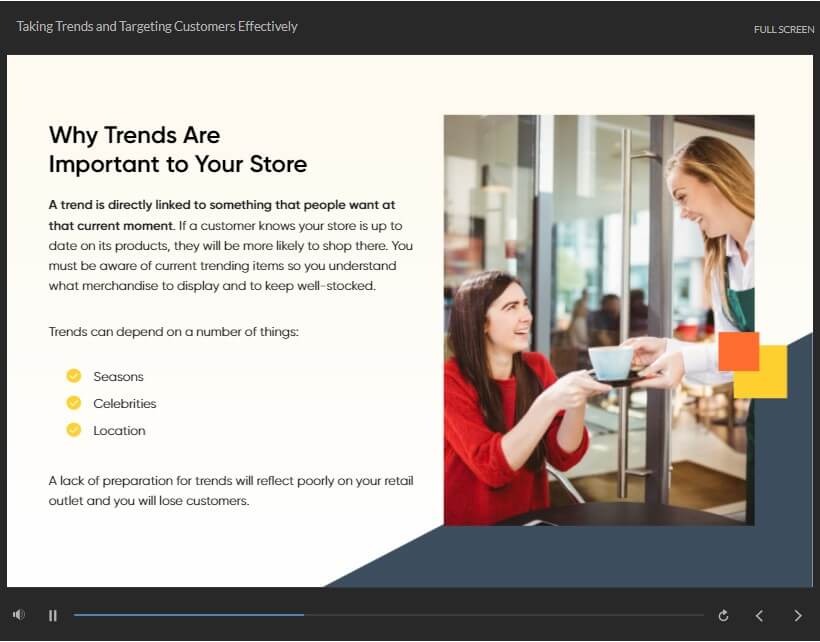Viewport: 820px width, 642px height.
Task: Enter FULL SCREEN mode
Action: click(x=783, y=29)
